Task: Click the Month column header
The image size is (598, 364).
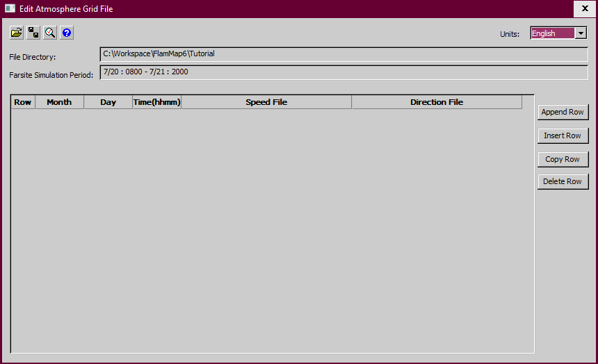Action: 60,102
